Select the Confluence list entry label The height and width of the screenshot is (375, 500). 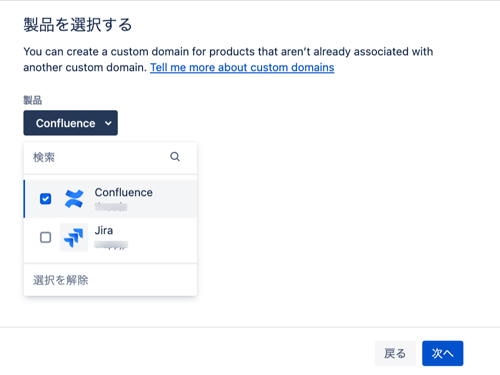click(x=124, y=192)
